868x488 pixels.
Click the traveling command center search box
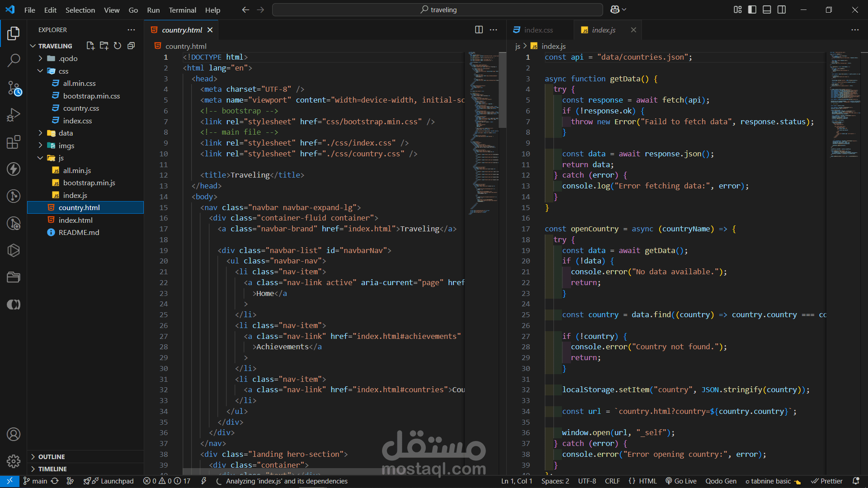pos(438,9)
